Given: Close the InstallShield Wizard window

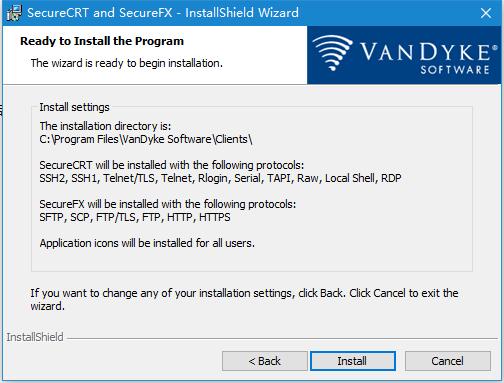Looking at the screenshot, I should (x=486, y=13).
